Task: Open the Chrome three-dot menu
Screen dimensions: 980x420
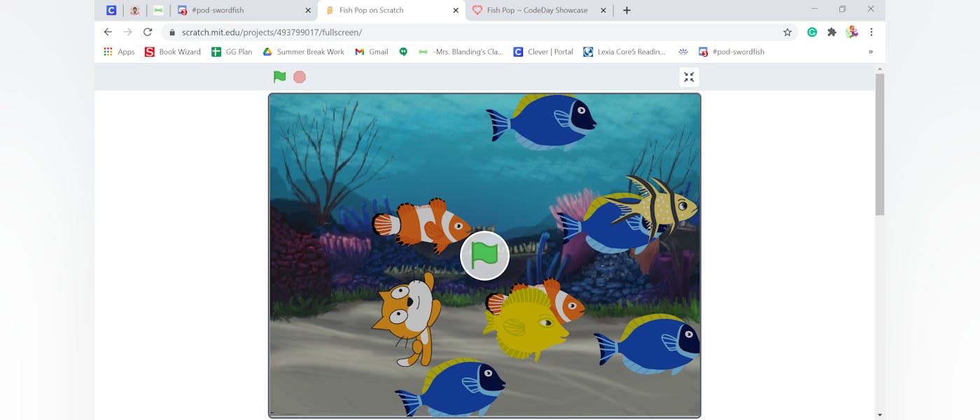Action: click(871, 32)
